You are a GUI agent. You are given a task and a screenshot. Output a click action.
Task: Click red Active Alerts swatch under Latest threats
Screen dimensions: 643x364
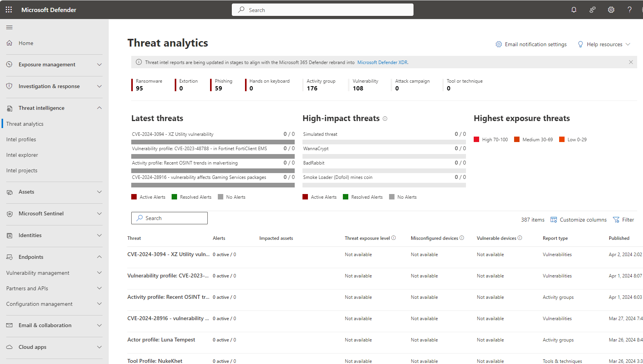(134, 197)
